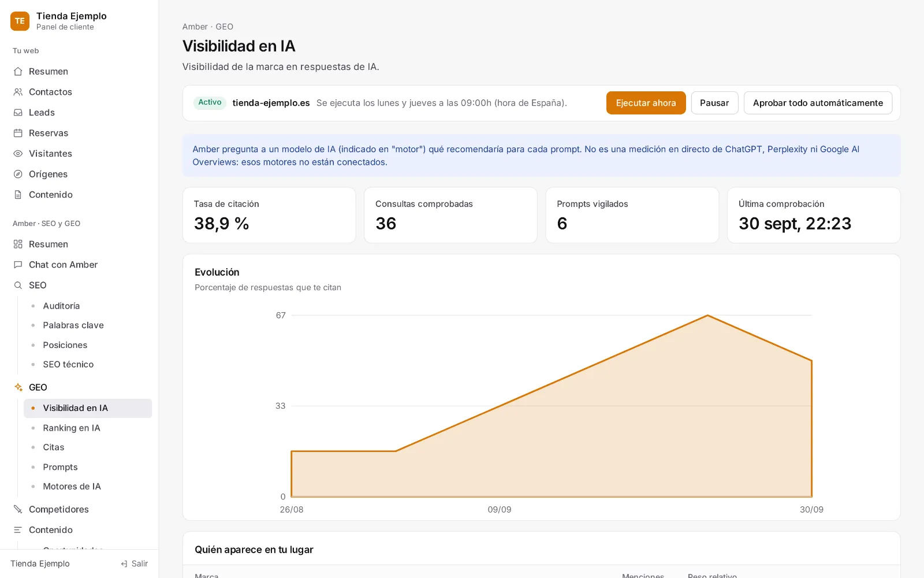Click the Salir logout icon

(124, 564)
